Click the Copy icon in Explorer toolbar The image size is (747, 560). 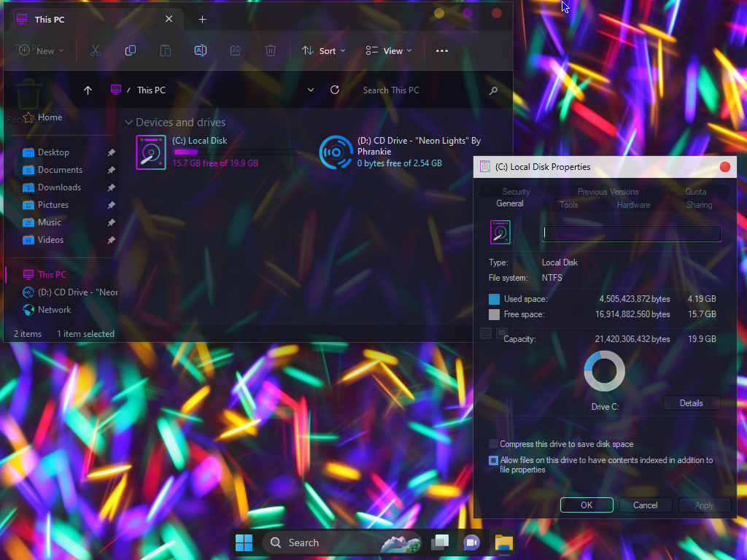pyautogui.click(x=130, y=50)
